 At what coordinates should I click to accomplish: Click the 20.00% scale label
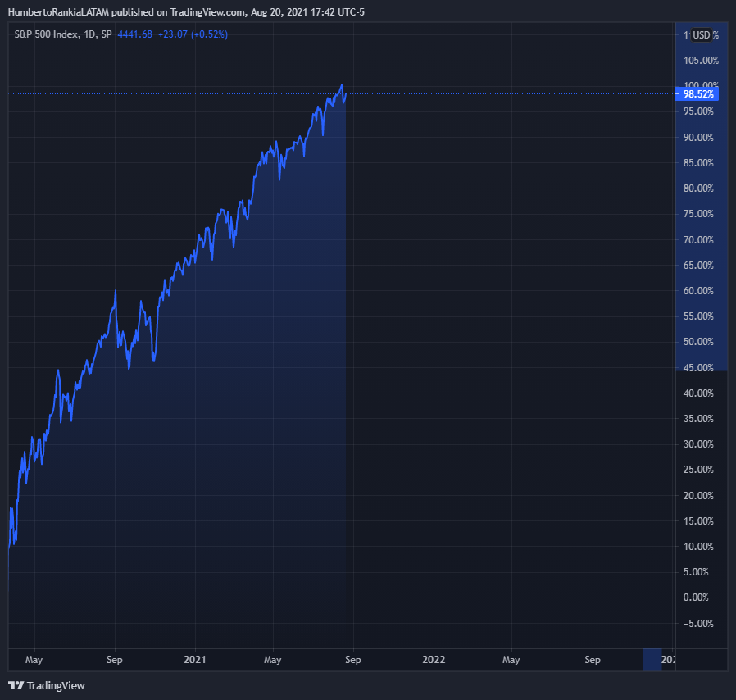coord(698,495)
